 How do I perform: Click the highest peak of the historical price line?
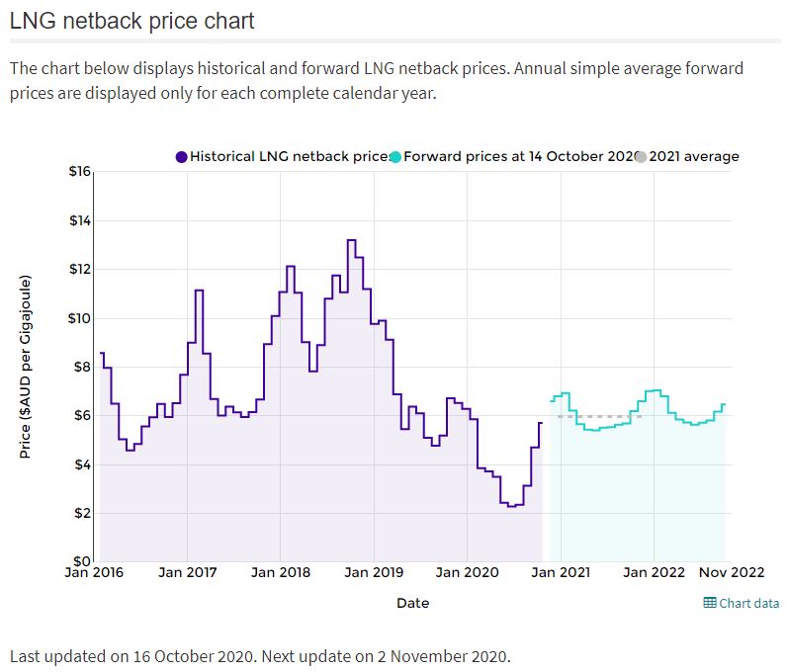pos(351,240)
